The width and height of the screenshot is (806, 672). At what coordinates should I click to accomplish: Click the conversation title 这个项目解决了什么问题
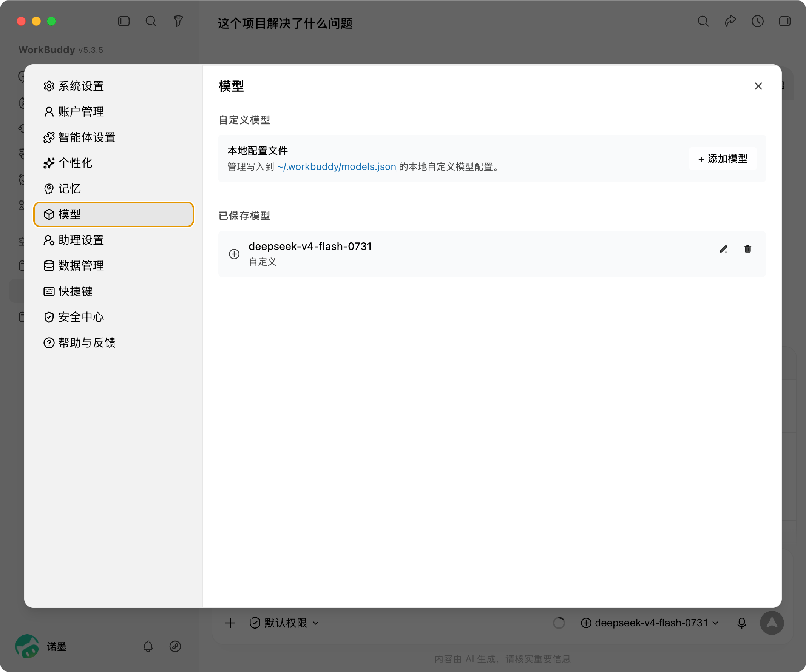[x=285, y=23]
